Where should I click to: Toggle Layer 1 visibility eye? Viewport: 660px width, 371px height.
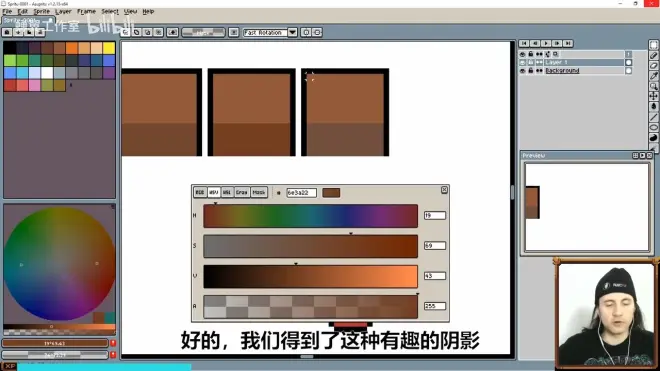click(x=522, y=62)
